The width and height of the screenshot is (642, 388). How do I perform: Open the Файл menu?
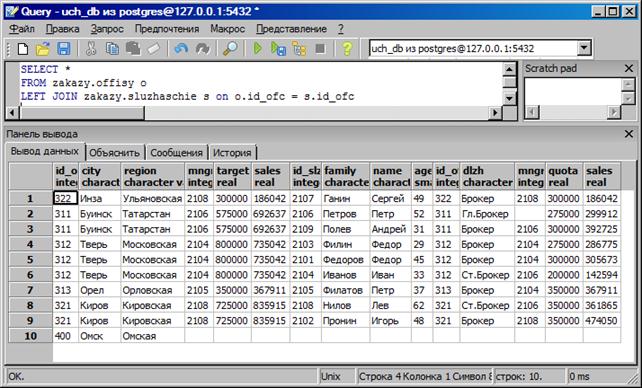[x=22, y=29]
